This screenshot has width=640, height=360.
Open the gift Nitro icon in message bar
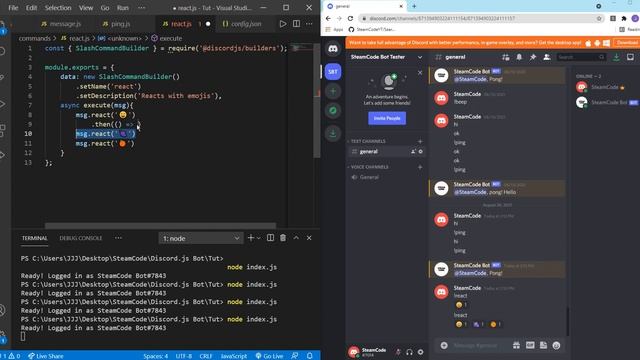pyautogui.click(x=516, y=345)
